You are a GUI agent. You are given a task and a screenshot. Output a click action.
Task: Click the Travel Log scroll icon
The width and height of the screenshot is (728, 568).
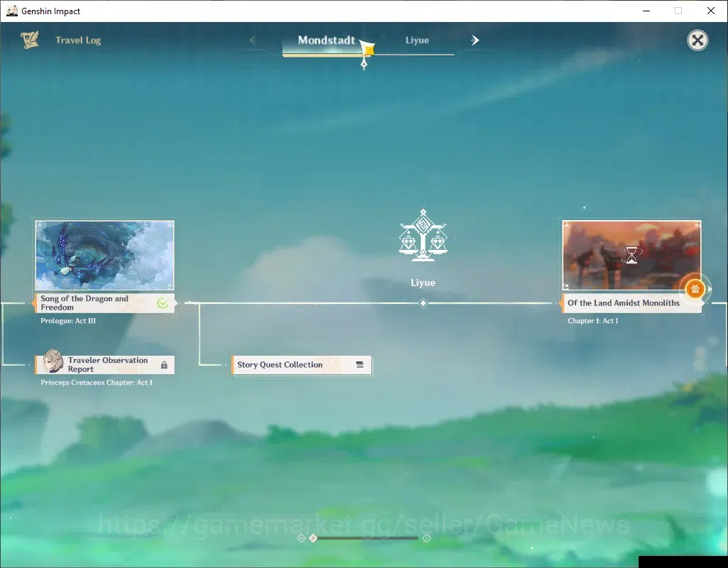[30, 40]
